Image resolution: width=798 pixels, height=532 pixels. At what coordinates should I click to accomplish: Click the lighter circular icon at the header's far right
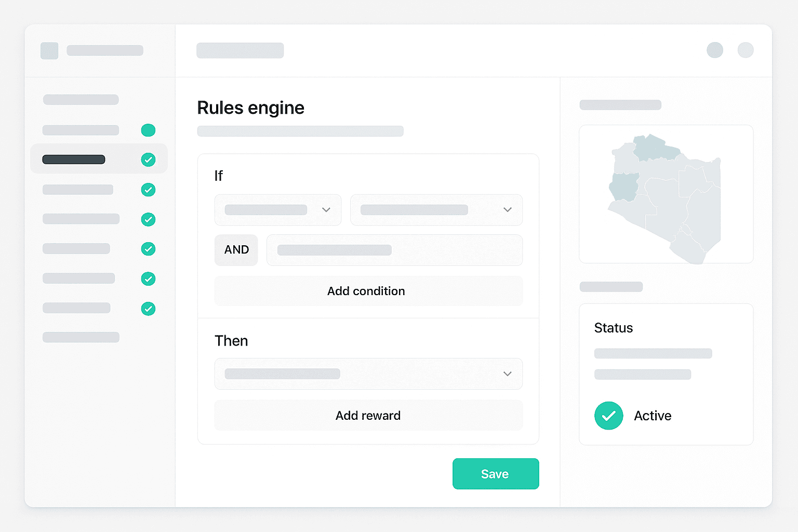pos(746,50)
